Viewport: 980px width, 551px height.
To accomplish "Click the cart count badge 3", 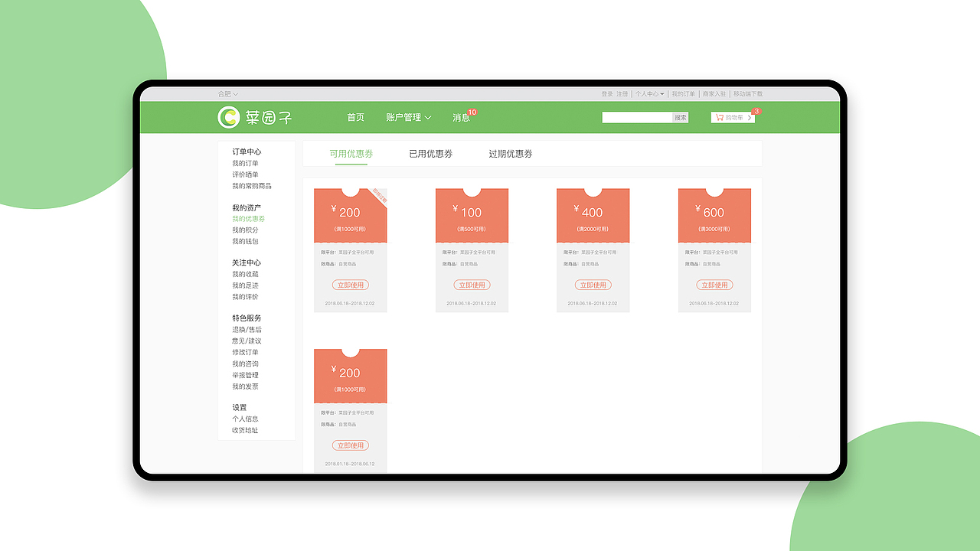I will pos(756,111).
